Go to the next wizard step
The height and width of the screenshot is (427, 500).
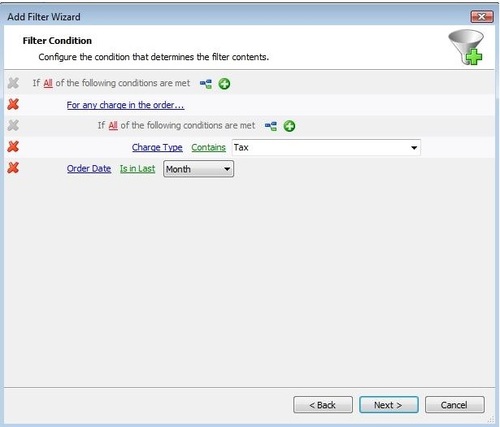coord(389,405)
